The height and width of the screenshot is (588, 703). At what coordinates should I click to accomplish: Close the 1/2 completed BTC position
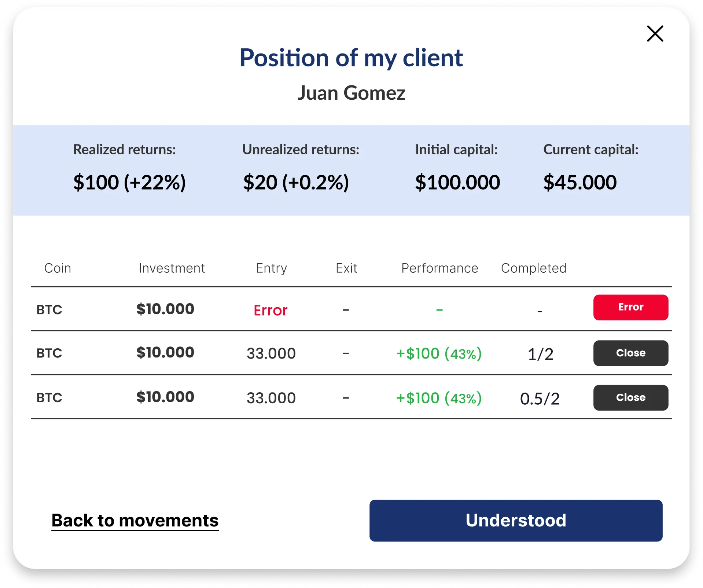tap(630, 353)
